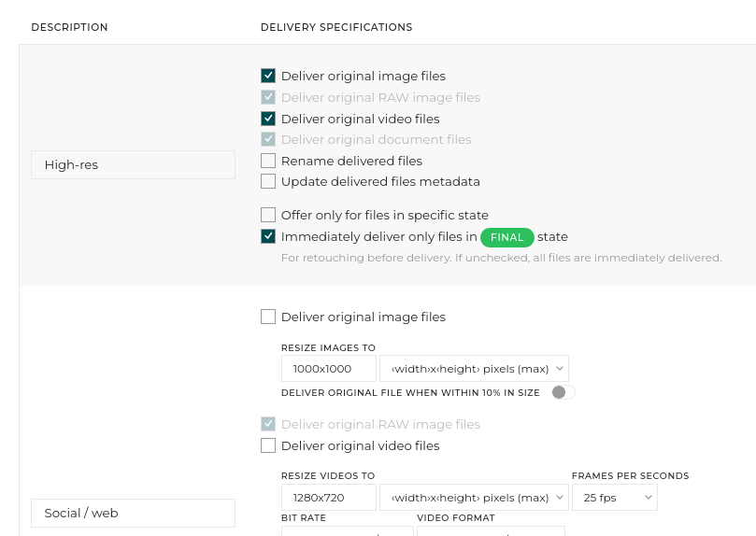Screen dimensions: 756x536
Task: Click the RESIZE IMAGES TO label
Action: [x=328, y=347]
